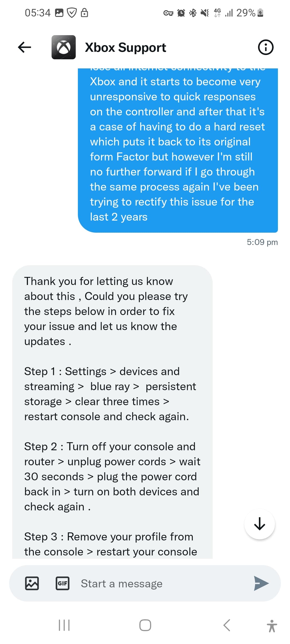
Task: Open Android recent apps button
Action: tap(64, 625)
